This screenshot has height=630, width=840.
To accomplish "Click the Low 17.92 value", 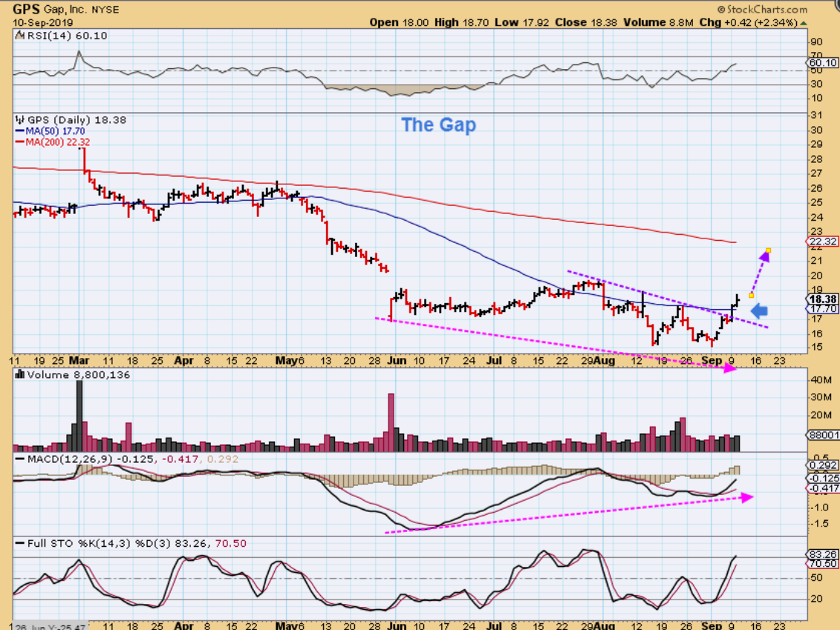I will (x=521, y=22).
